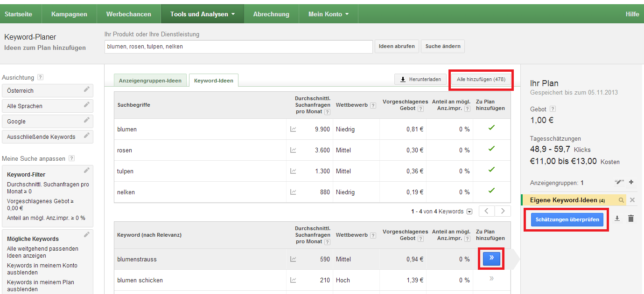Add "blumenstrauss" to plan with double-arrow button
Screen dimensions: 644x294
pos(490,259)
